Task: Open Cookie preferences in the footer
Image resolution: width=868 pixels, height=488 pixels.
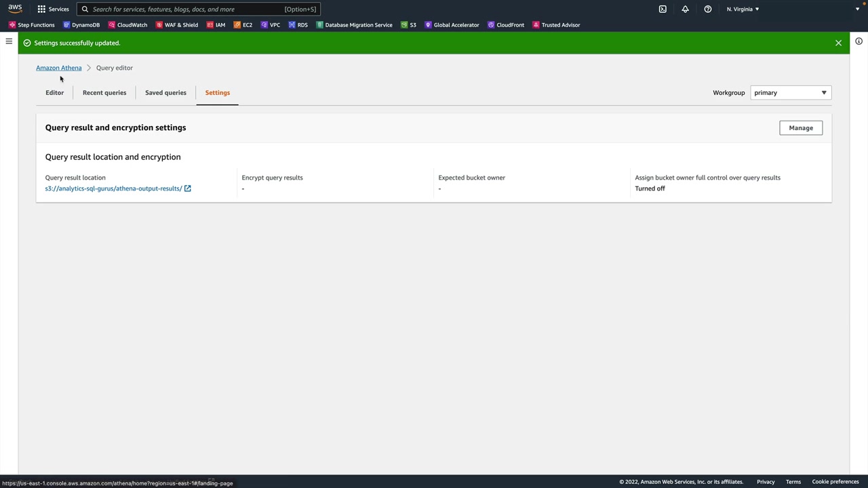Action: pyautogui.click(x=835, y=482)
